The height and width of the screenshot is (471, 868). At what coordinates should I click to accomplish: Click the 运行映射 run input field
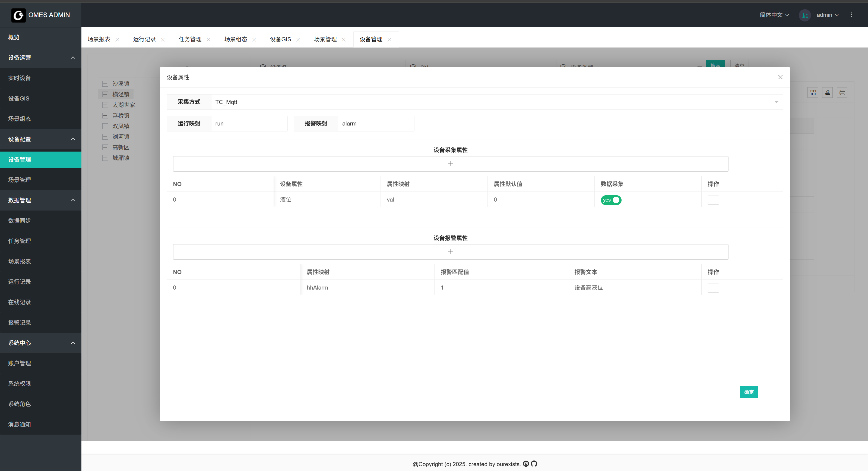pos(249,124)
